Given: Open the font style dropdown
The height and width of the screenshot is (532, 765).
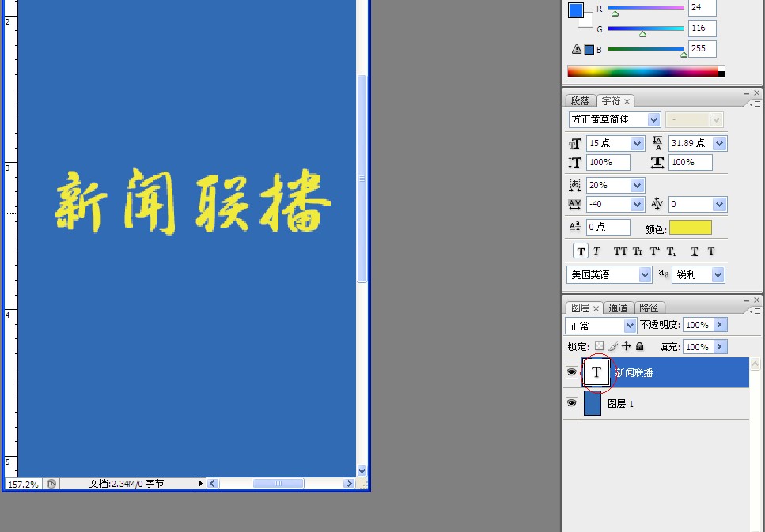Looking at the screenshot, I should pyautogui.click(x=716, y=120).
